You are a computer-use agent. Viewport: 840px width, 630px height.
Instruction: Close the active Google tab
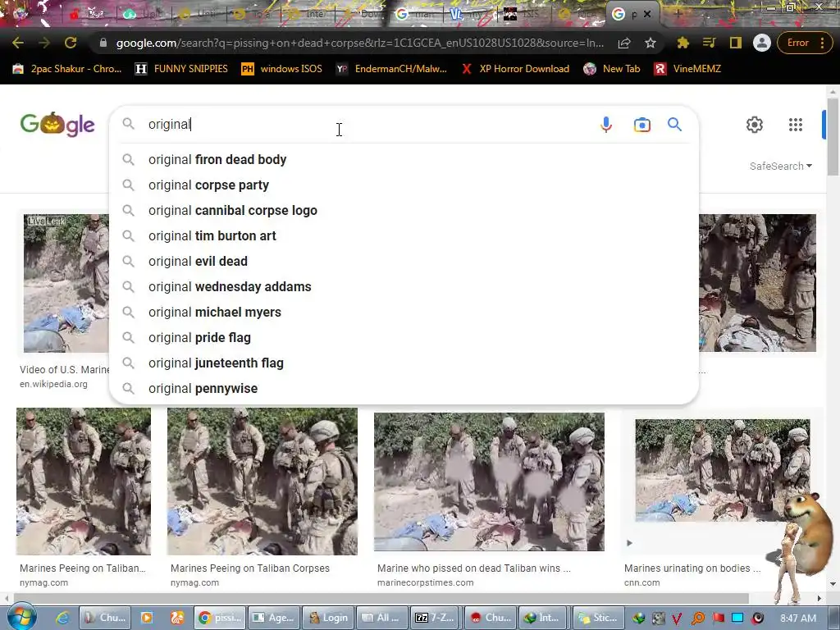pos(647,14)
